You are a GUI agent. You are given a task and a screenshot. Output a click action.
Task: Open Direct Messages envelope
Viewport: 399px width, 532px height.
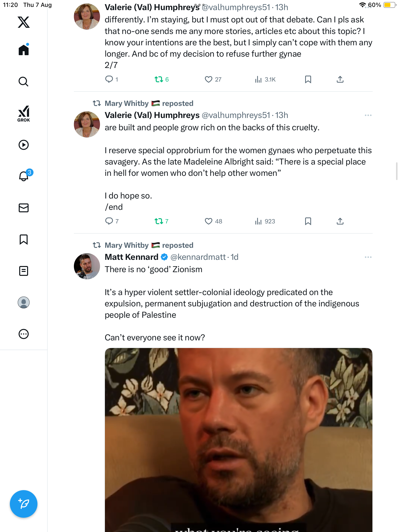tap(24, 208)
